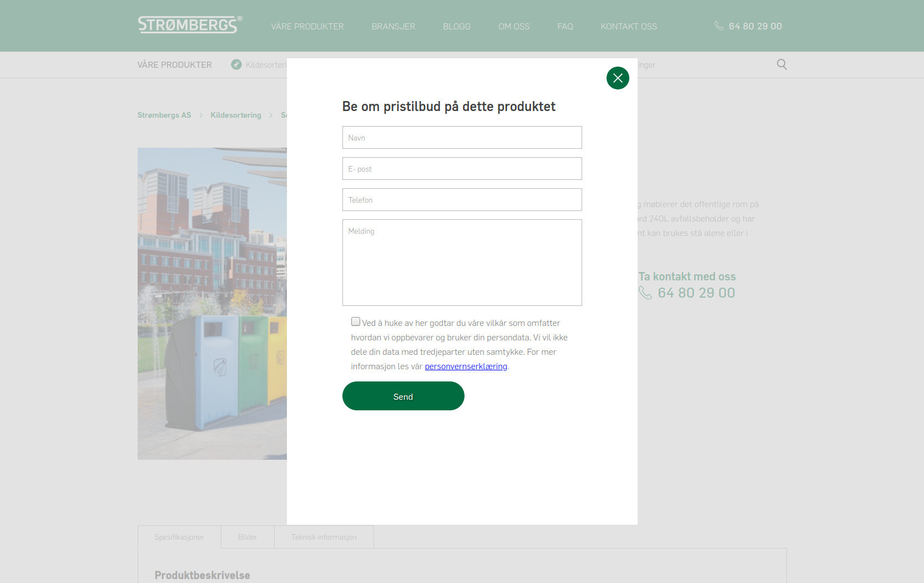The width and height of the screenshot is (924, 583).
Task: Click into the Melding text area
Action: coord(462,263)
